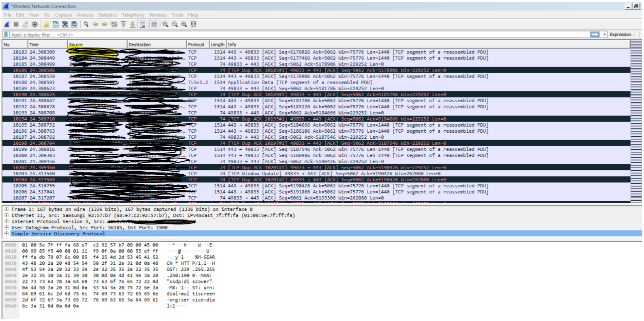Open the Tools menu
This screenshot has width=644, height=321.
click(x=177, y=15)
